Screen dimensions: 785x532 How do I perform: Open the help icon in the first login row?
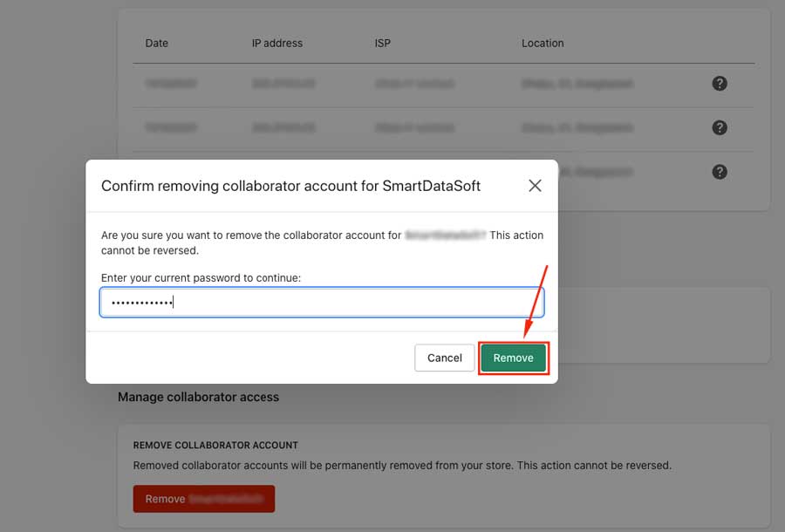click(x=720, y=84)
